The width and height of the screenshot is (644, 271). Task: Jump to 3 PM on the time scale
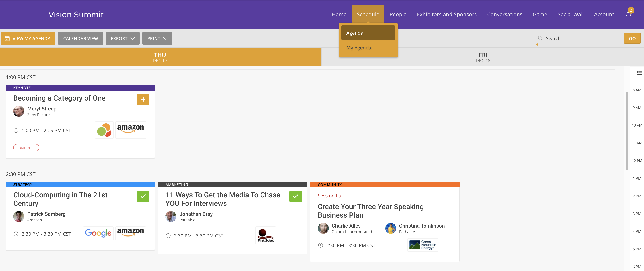636,214
